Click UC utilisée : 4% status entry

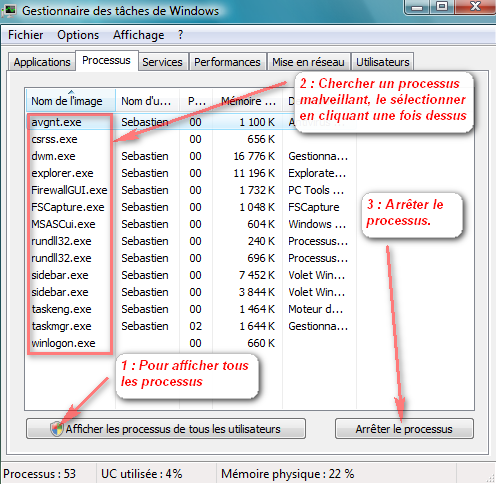(142, 474)
